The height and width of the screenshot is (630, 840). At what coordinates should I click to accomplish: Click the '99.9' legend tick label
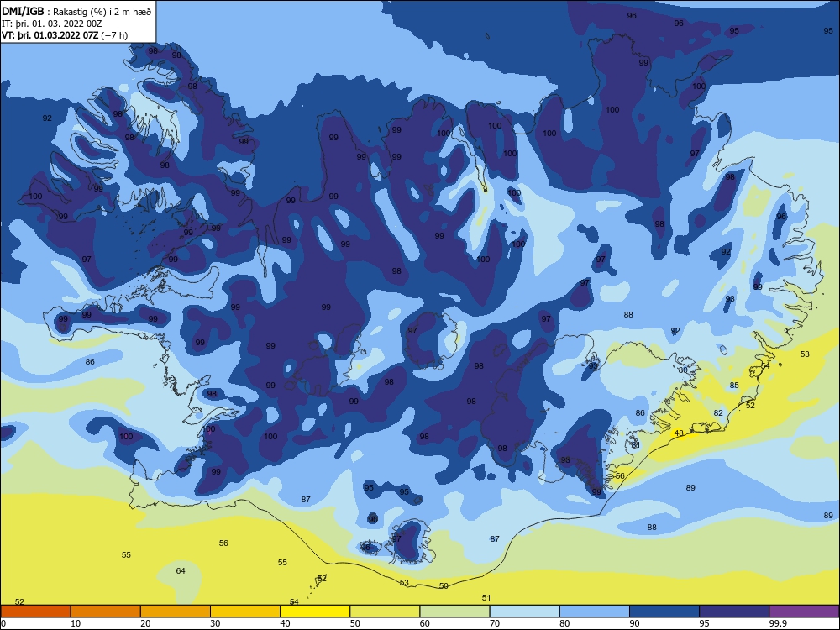point(778,623)
